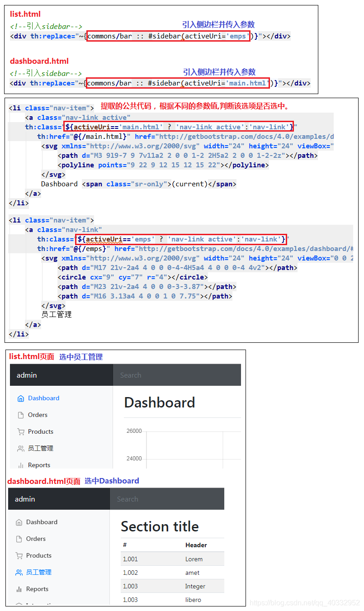Click the th:href="@{/main.html}" code text

(x=84, y=137)
